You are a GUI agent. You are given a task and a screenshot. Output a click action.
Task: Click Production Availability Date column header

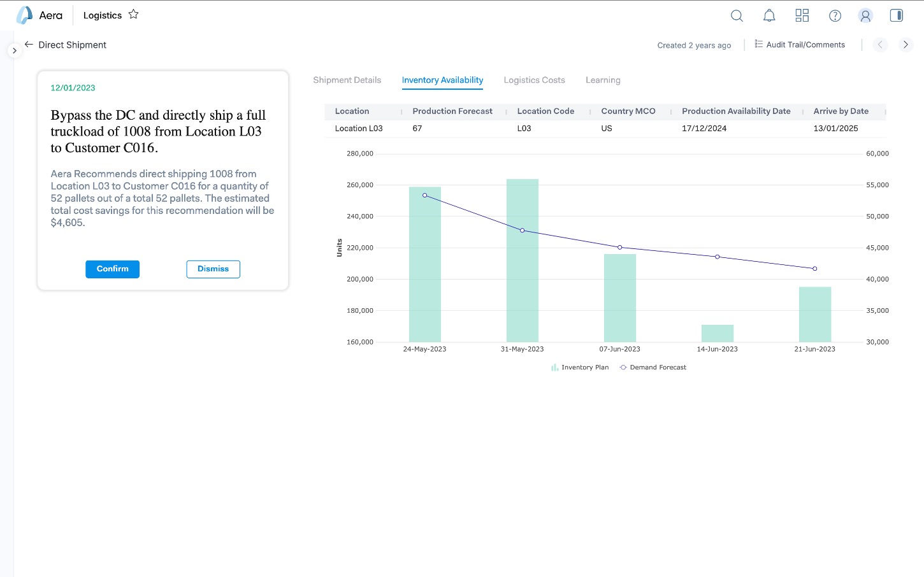click(736, 111)
